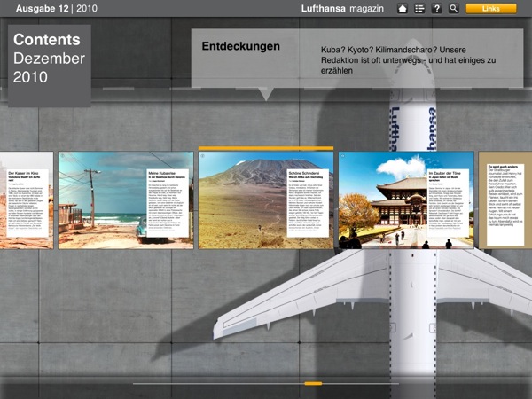Open the table of contents list icon
The image size is (532, 399).
click(x=419, y=8)
